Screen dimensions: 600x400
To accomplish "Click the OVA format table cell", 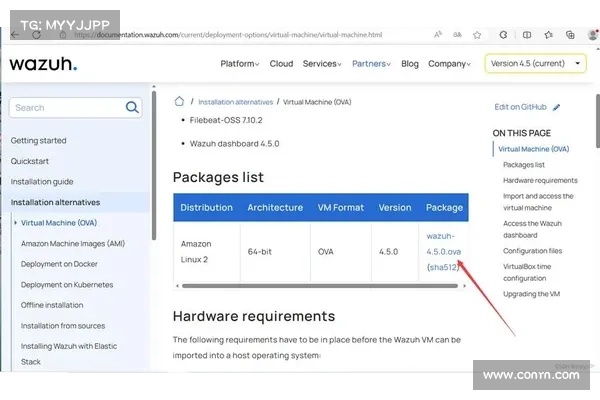I will [341, 251].
